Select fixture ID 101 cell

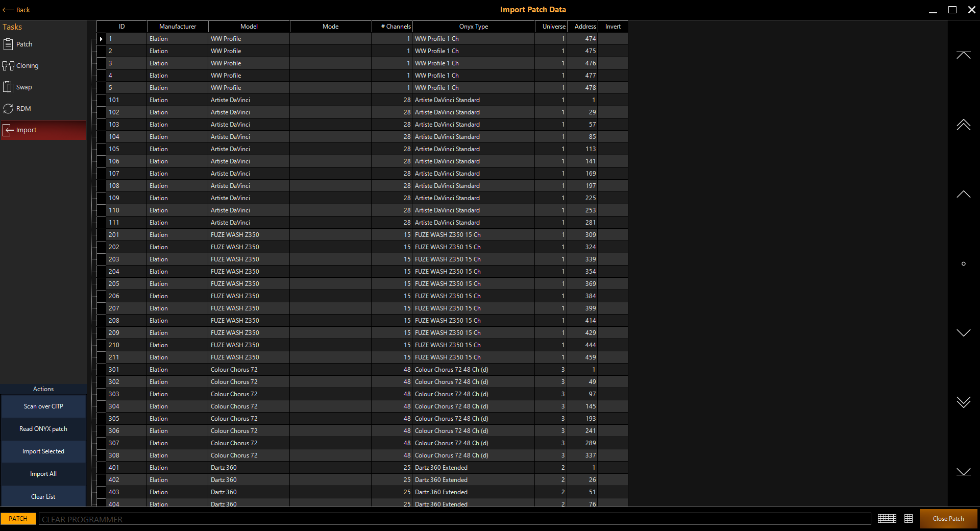click(127, 100)
